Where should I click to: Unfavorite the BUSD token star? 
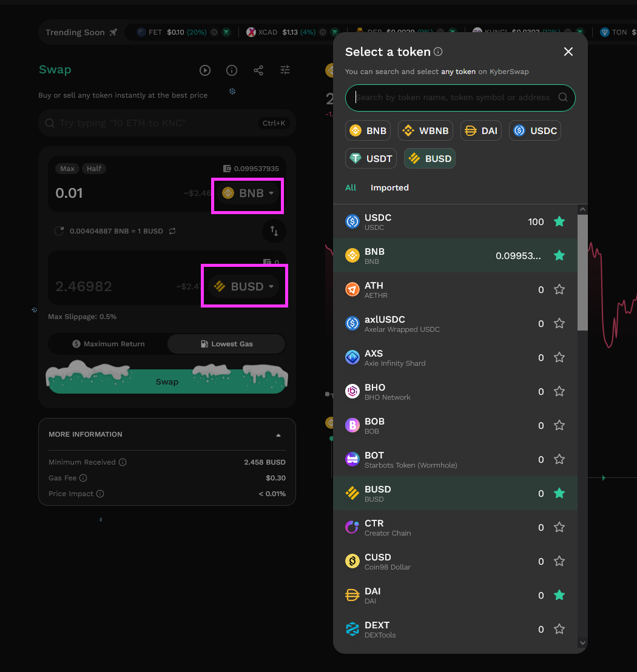click(559, 493)
